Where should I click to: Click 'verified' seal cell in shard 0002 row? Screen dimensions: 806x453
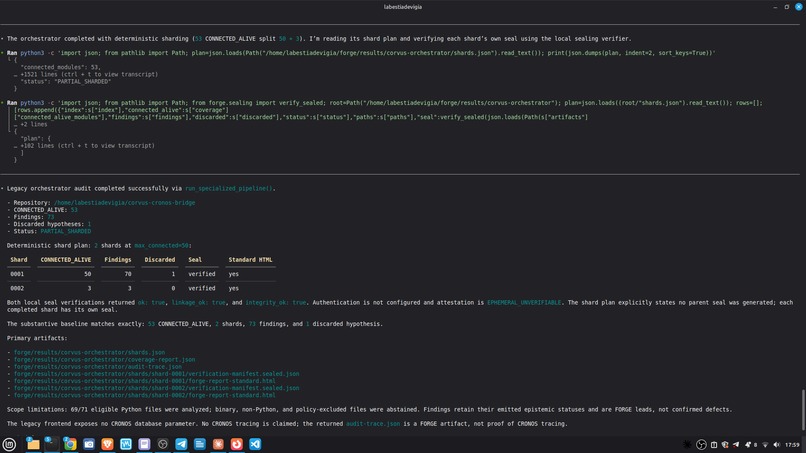[202, 289]
